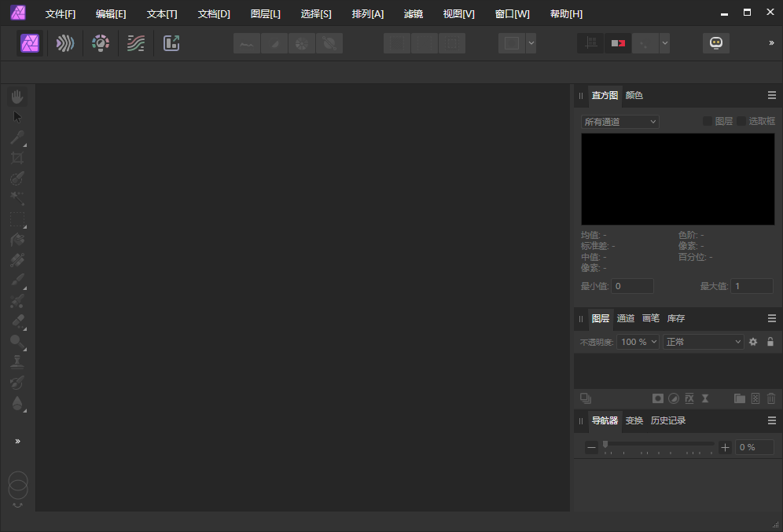Screen dimensions: 783x532
Task: Open the 正常 blend mode dropdown
Action: point(703,341)
